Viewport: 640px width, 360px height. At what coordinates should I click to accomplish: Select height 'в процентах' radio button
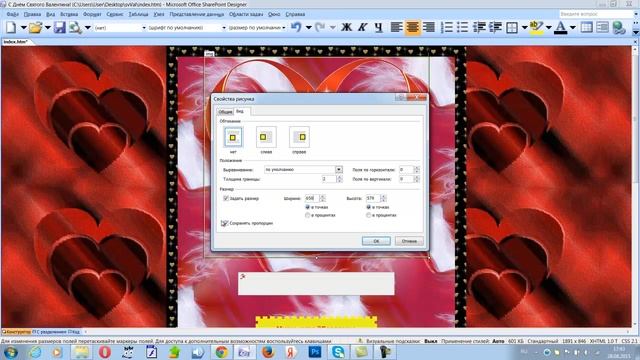369,215
